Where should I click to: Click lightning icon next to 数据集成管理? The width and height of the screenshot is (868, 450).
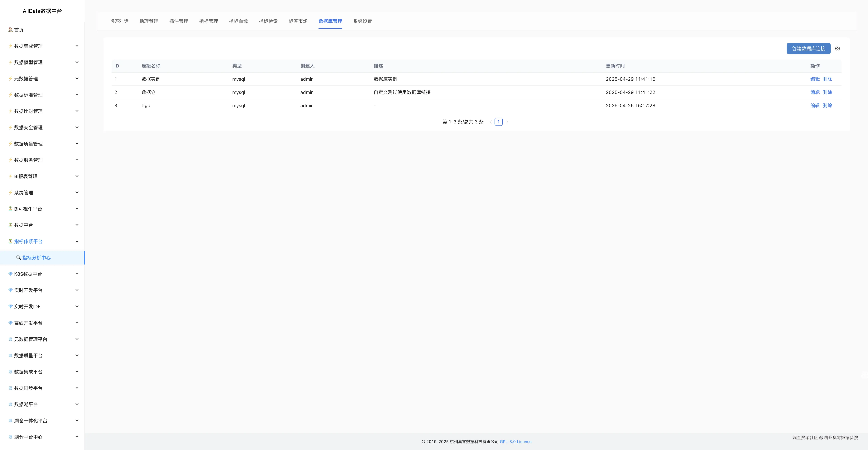click(x=11, y=46)
